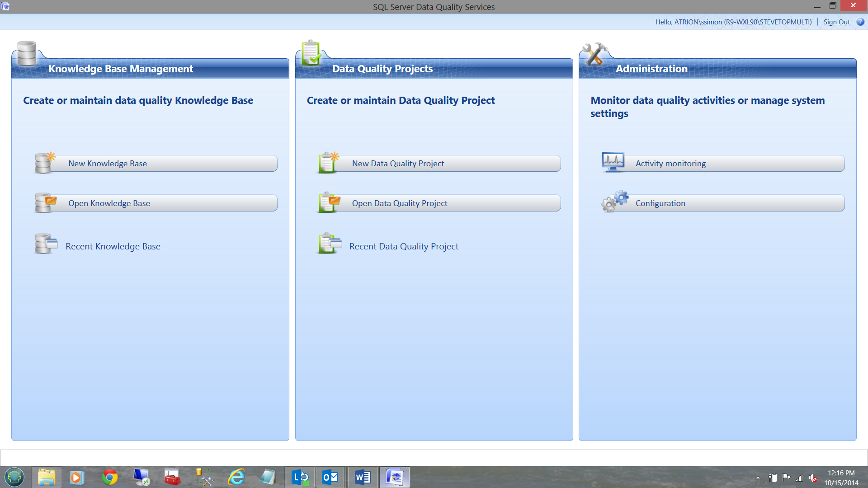Screen dimensions: 868x488
Task: Click the Recent Data Quality Project icon
Action: (x=330, y=244)
